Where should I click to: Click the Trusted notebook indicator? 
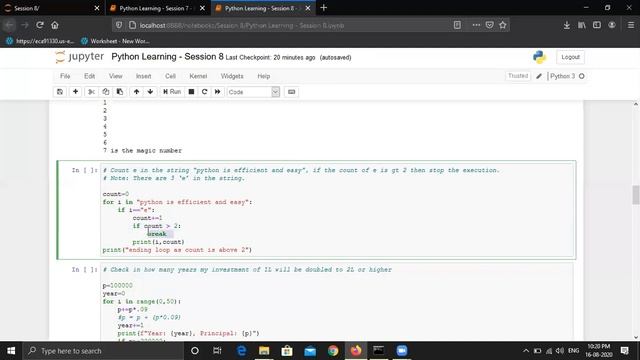[x=518, y=76]
